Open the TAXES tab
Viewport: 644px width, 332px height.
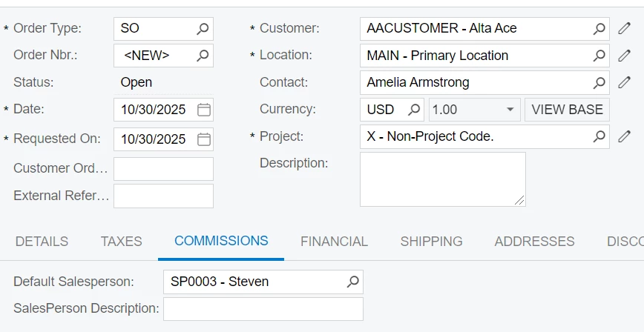point(121,242)
